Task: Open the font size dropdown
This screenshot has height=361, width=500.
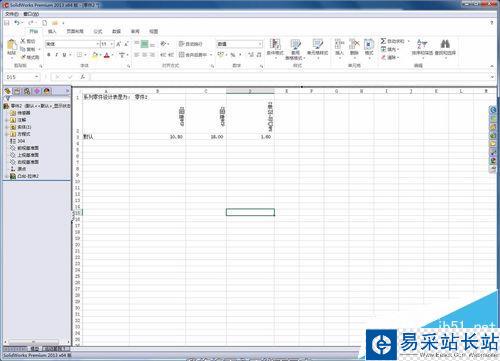Action: coord(112,44)
